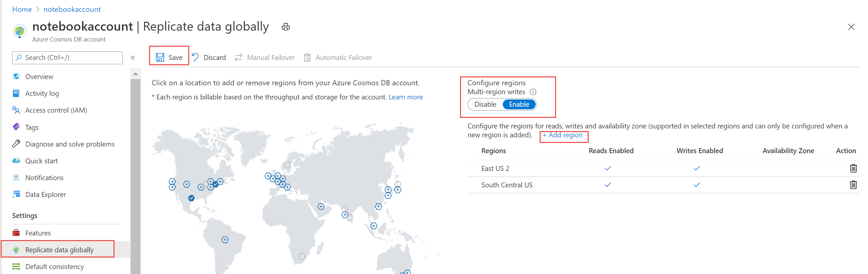Open the Features menu entry

[38, 233]
